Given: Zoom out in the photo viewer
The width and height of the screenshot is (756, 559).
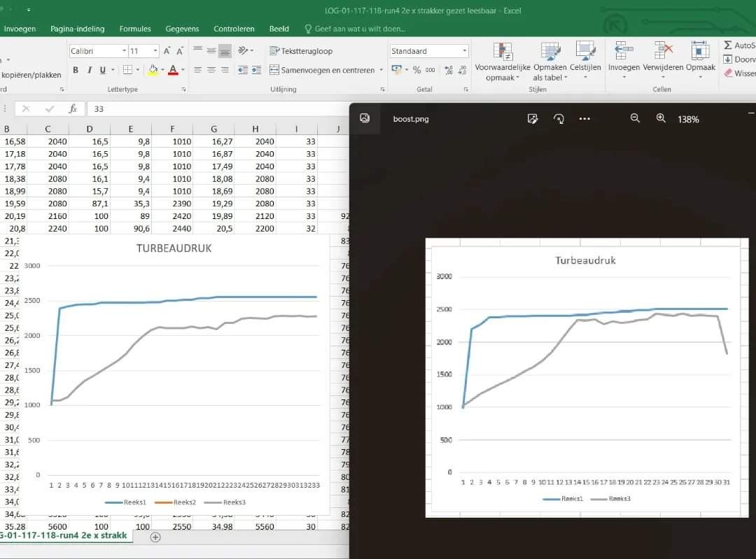Looking at the screenshot, I should [x=635, y=118].
